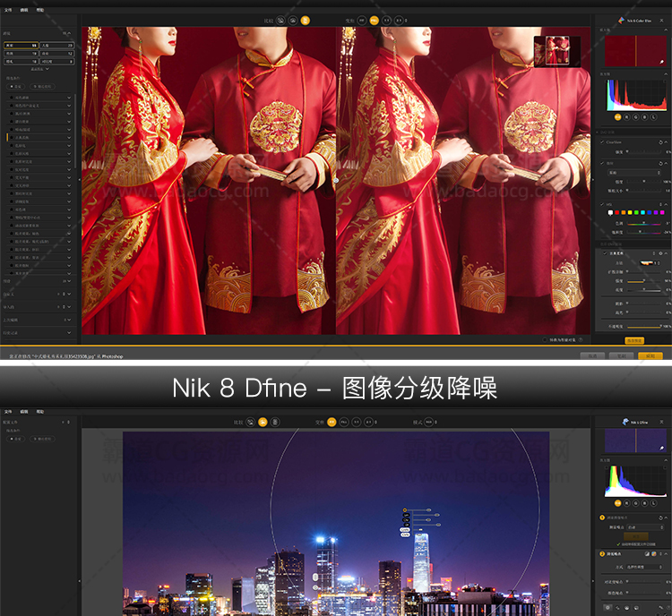
Task: Click active yellow side-by-side compare icon in Color Efex
Action: [x=306, y=20]
